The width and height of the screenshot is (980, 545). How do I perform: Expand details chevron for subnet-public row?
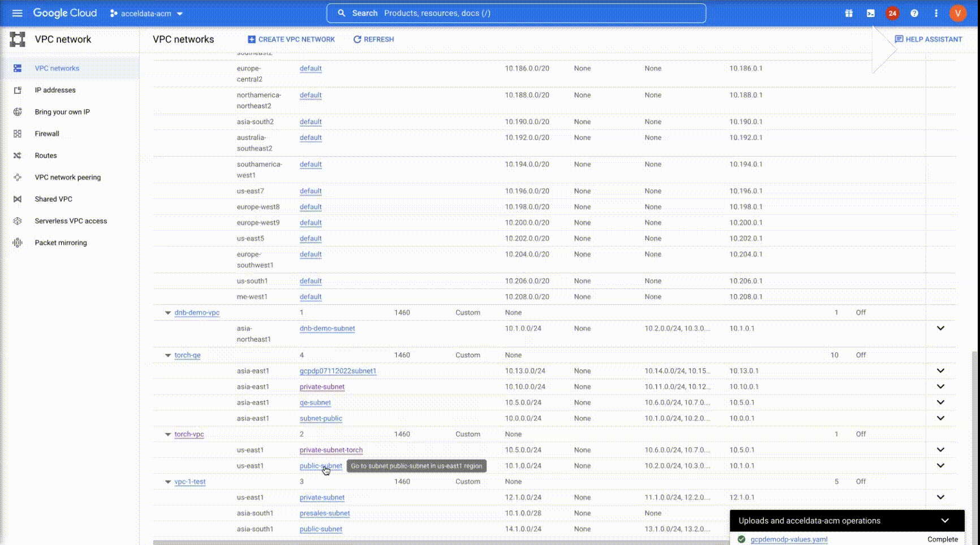[x=940, y=418]
